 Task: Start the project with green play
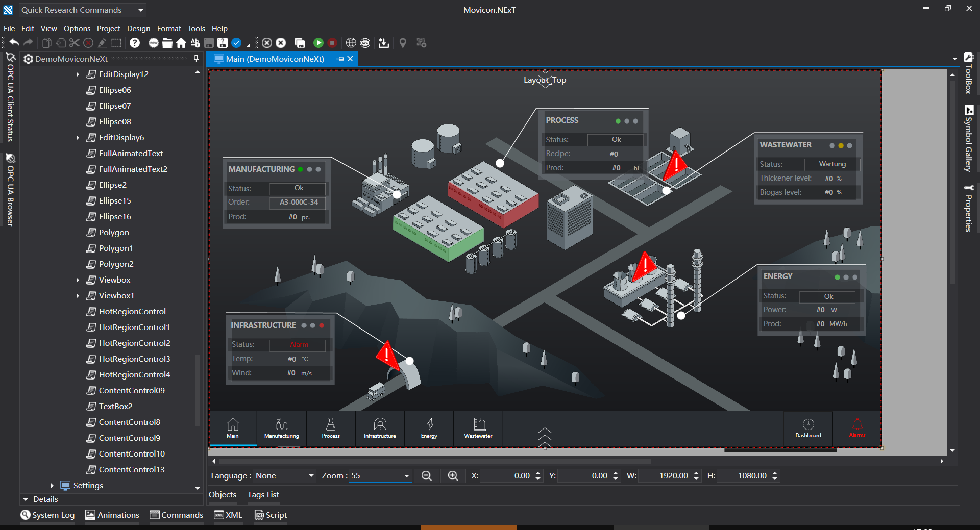[x=318, y=43]
